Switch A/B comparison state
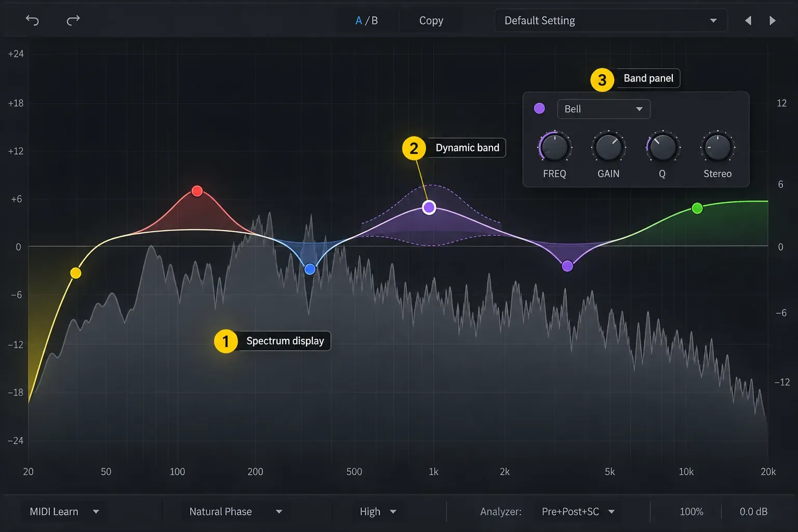 (366, 21)
